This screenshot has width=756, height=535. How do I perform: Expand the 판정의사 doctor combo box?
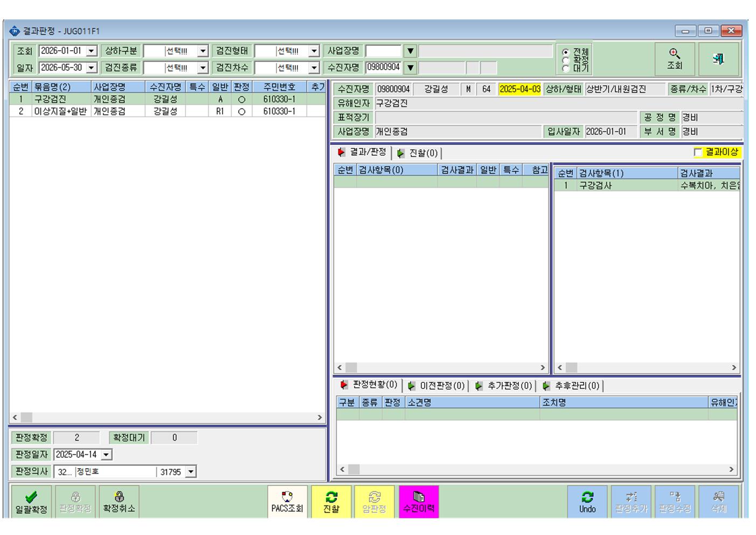(191, 472)
